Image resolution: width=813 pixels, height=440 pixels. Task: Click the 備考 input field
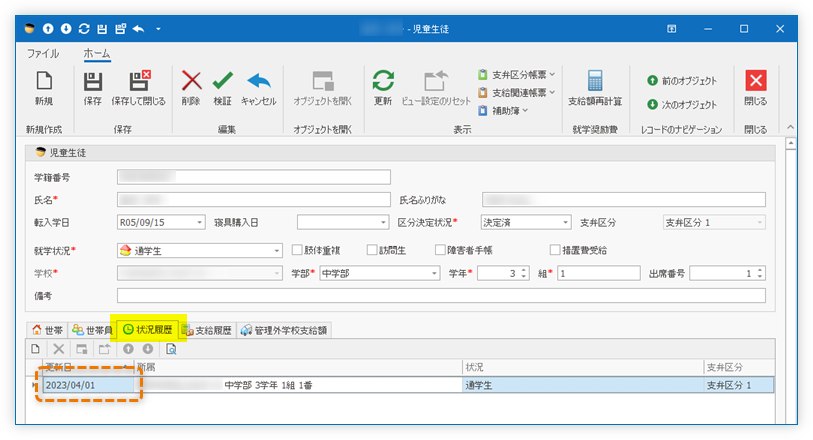441,296
